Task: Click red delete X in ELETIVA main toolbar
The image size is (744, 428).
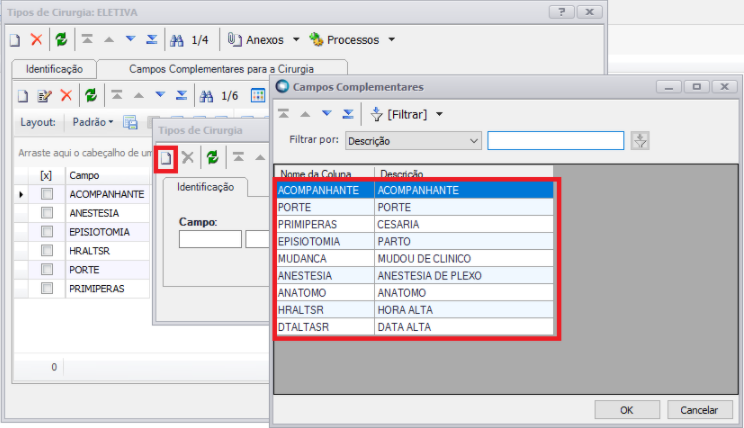Action: (37, 39)
